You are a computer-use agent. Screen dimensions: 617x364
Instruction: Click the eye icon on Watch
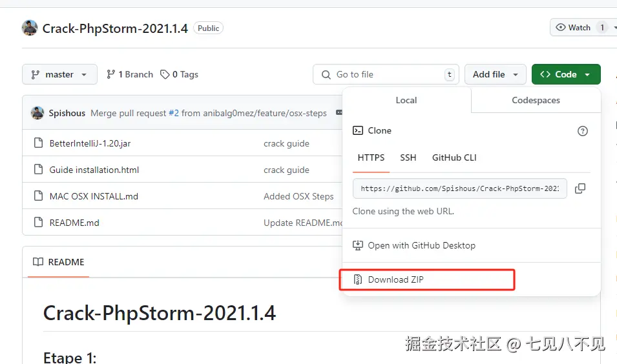(x=560, y=28)
